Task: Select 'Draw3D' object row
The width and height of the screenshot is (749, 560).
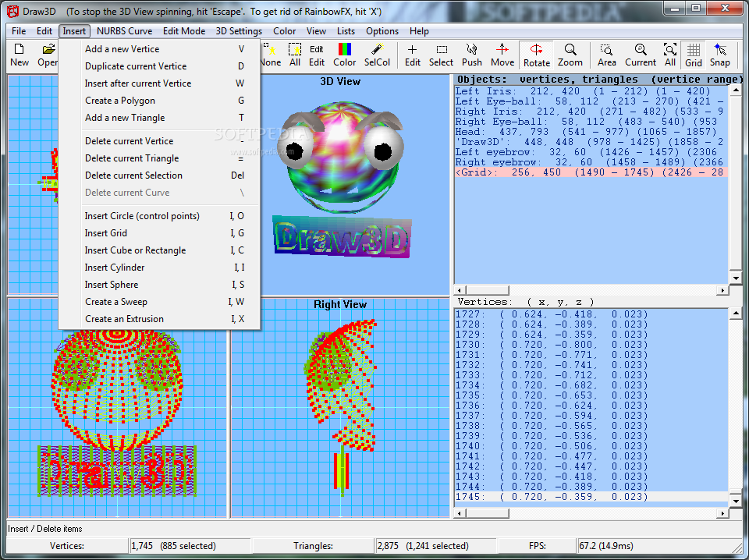Action: [x=591, y=142]
